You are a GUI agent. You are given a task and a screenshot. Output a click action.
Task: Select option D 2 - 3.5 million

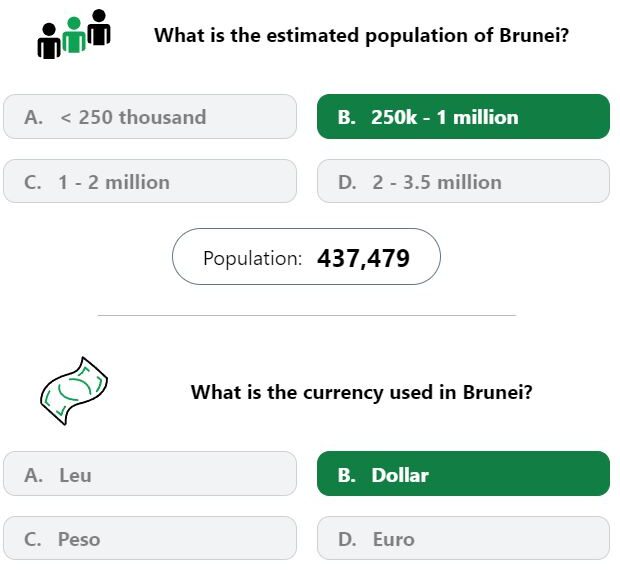pyautogui.click(x=463, y=181)
